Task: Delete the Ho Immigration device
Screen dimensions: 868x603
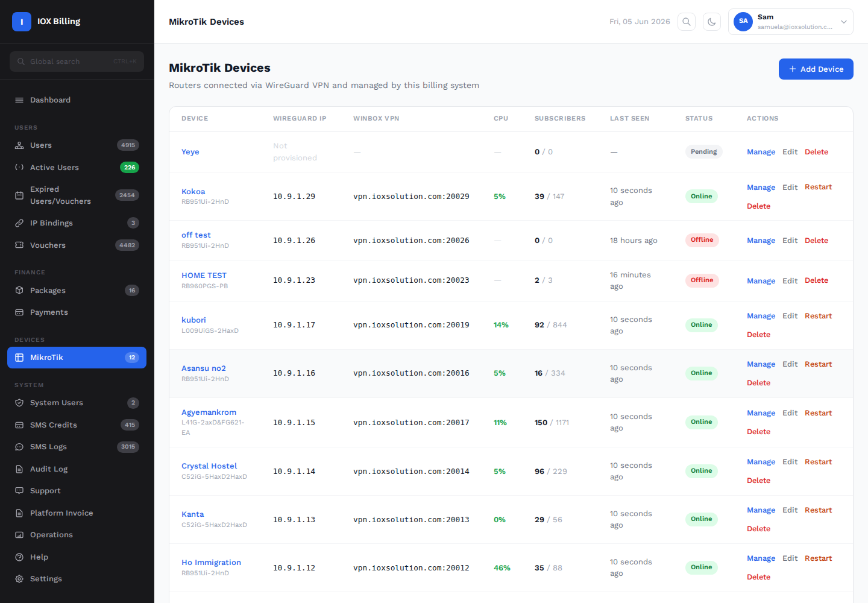Action: 758,577
